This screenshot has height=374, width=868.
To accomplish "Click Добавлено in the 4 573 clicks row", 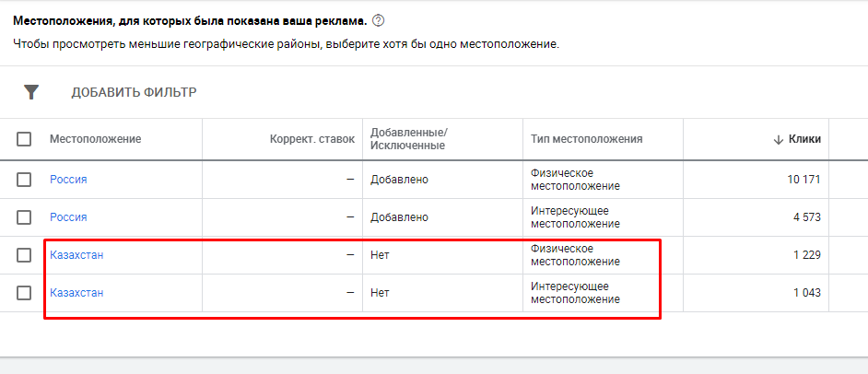I will (x=399, y=217).
